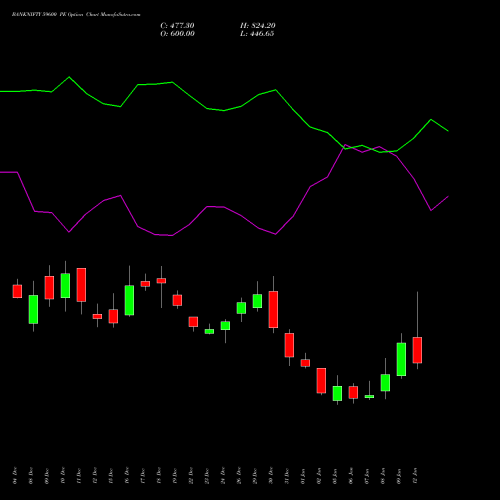The height and width of the screenshot is (500, 500).
Task: Click the BANKNIFTY PE Option chart title
Action: (x=76, y=14)
